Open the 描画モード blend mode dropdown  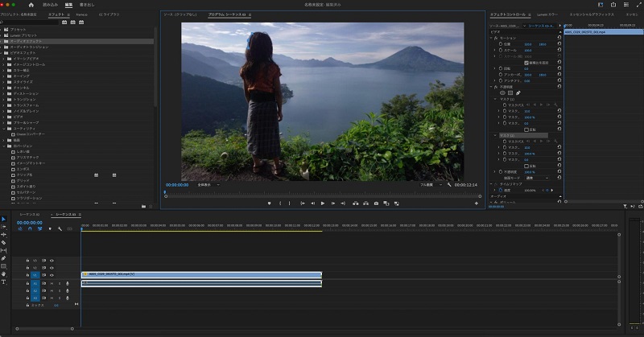(535, 178)
